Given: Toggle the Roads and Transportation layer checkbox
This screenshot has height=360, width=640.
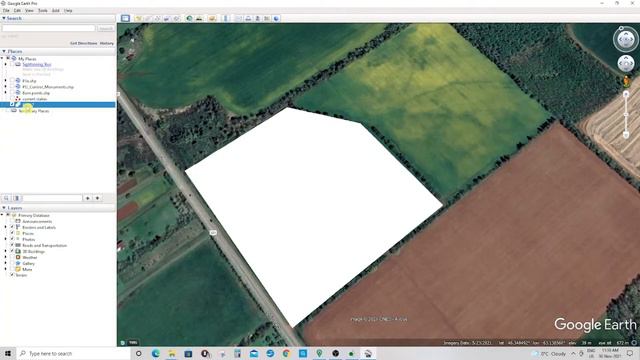Looking at the screenshot, I should coord(12,245).
